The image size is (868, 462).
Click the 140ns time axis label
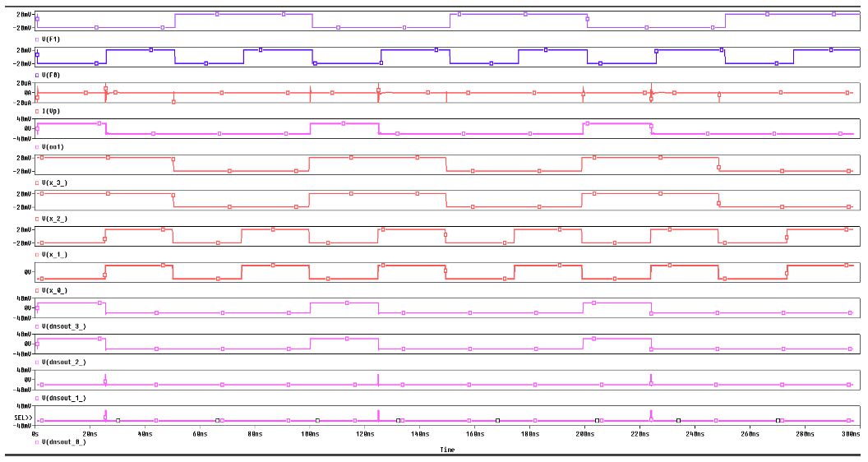point(419,434)
